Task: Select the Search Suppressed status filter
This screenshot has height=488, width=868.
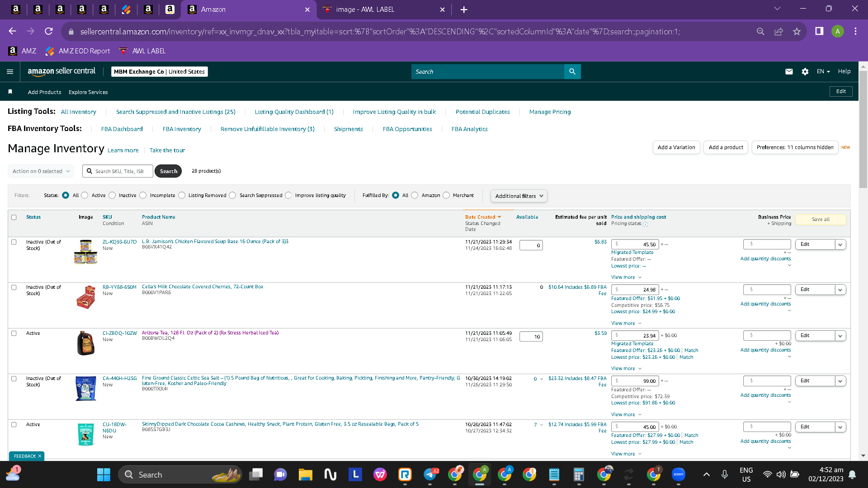Action: click(x=232, y=195)
